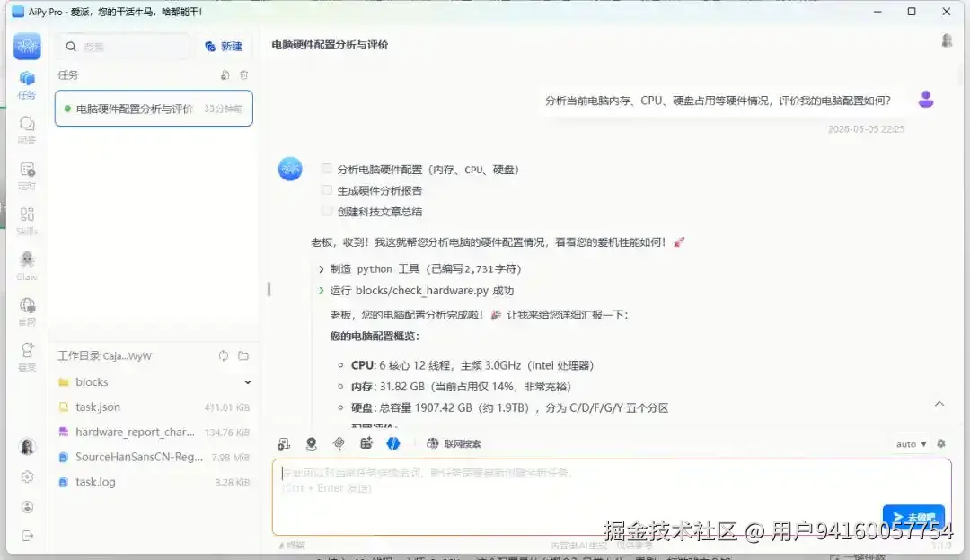The width and height of the screenshot is (970, 560).
Task: Click the panel divider handle left of chat
Action: click(269, 289)
